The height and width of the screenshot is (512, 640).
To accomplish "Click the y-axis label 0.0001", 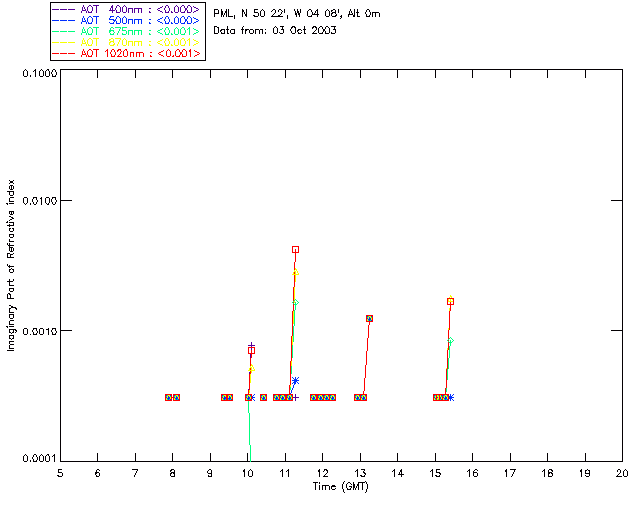I will 39,459.
